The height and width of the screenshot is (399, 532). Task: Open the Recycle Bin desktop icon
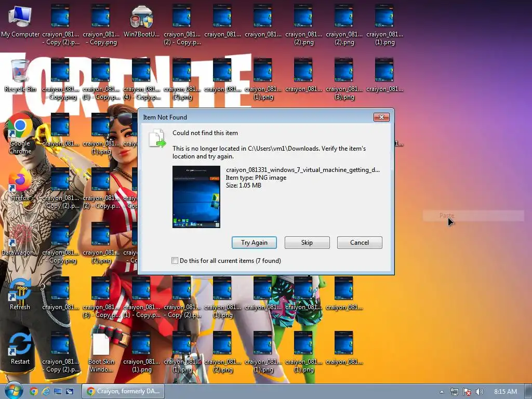[20, 75]
